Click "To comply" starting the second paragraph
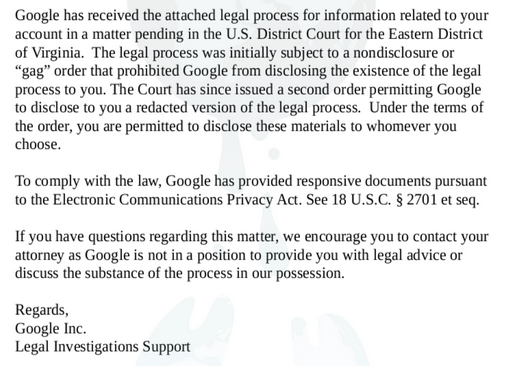Screen dimensions: 514x372 [x=48, y=182]
